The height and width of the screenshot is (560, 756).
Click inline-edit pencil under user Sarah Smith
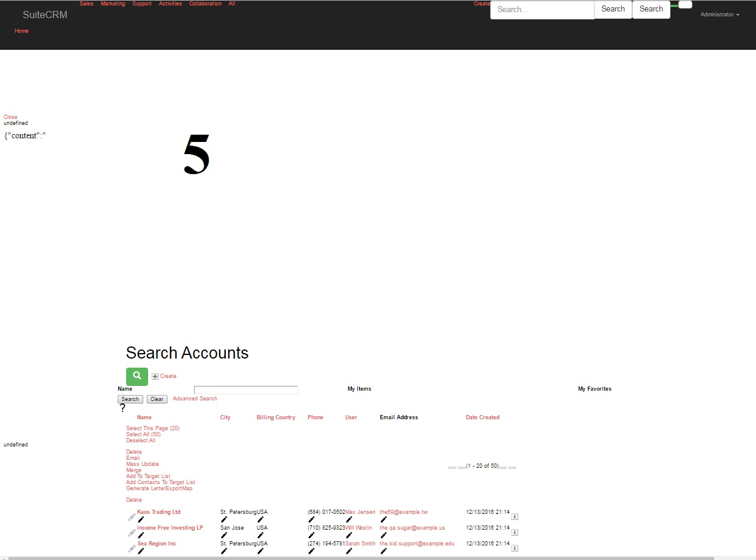point(349,551)
